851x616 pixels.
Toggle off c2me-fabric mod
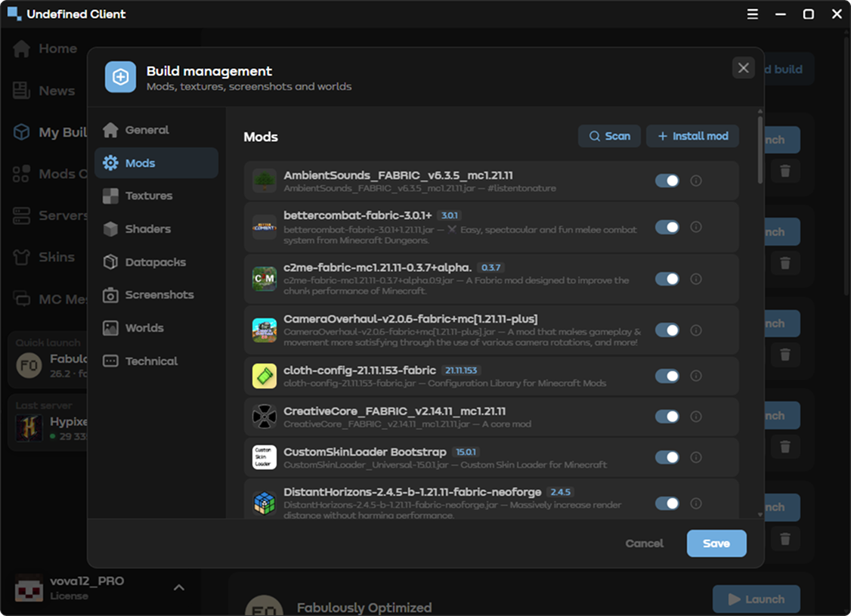point(667,279)
